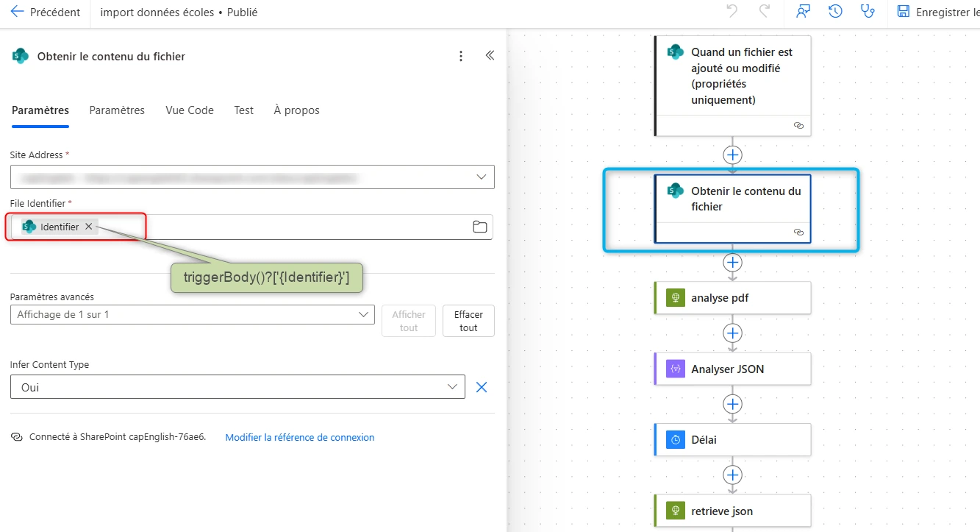Open the version history clock icon
This screenshot has height=532, width=980.
(835, 11)
